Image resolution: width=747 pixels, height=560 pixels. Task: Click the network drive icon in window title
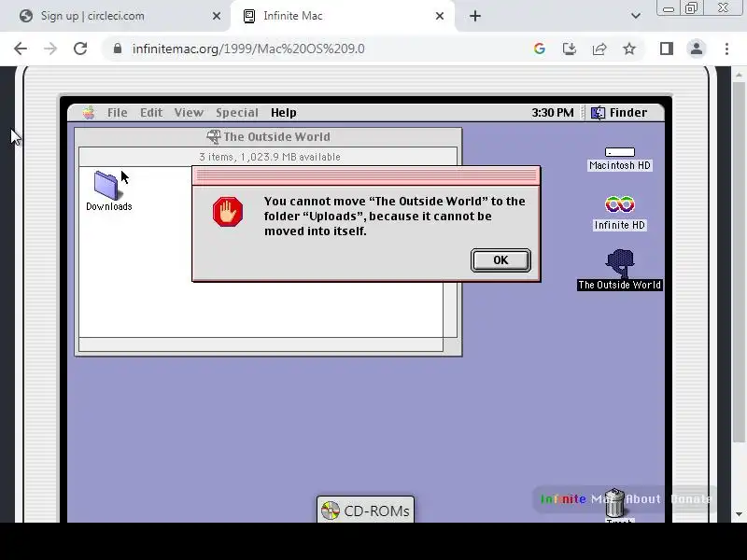[x=214, y=136]
